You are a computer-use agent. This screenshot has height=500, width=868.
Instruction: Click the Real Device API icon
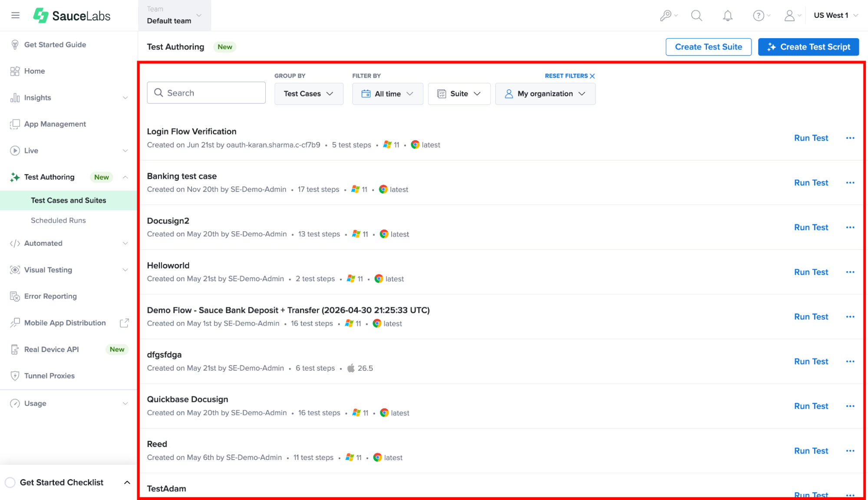click(15, 349)
